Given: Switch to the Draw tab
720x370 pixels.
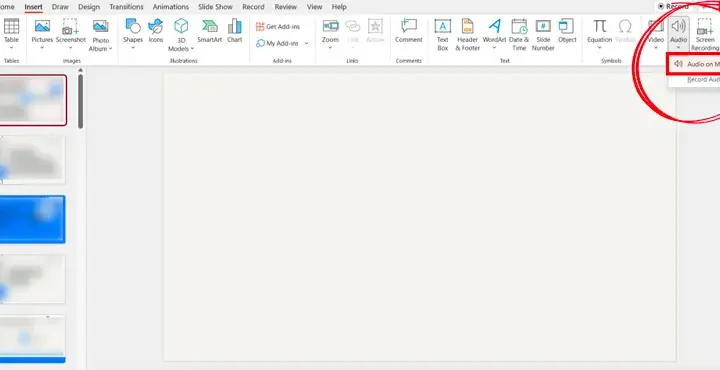Looking at the screenshot, I should point(60,7).
